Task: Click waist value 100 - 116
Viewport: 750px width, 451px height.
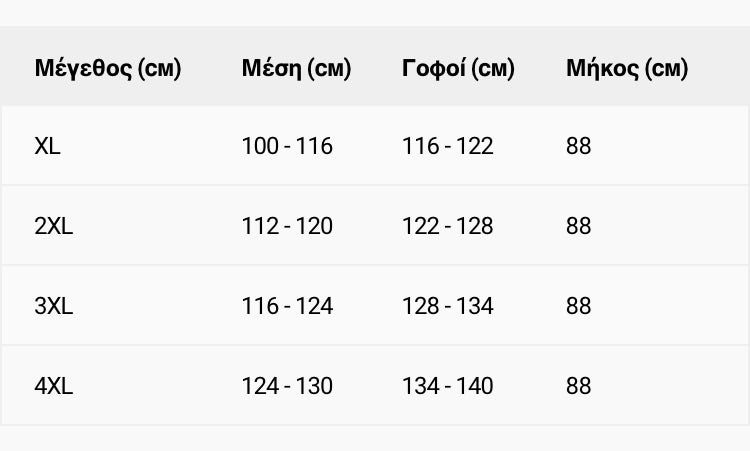Action: click(287, 146)
